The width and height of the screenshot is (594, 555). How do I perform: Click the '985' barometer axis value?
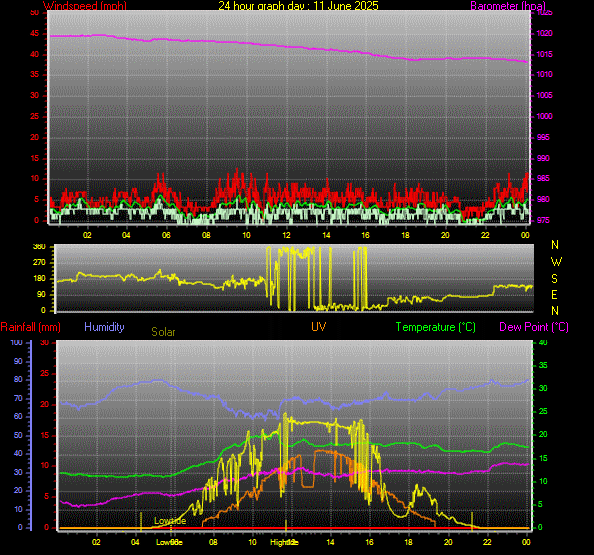pos(543,178)
